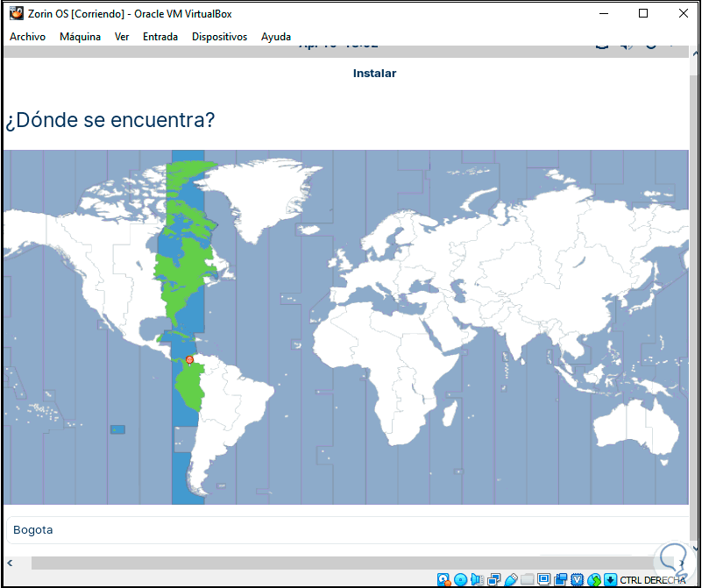Open the Máquina menu
Screen dimensions: 702x588
[80, 37]
